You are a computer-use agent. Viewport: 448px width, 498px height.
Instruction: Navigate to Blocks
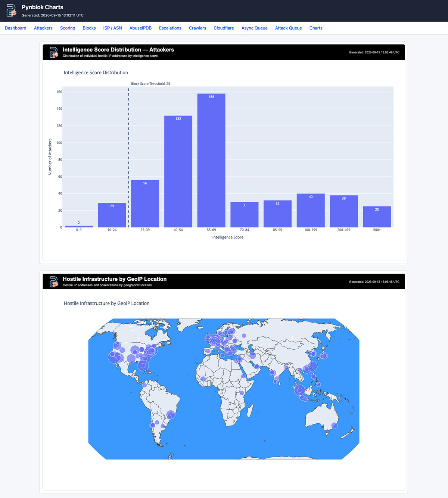[89, 28]
